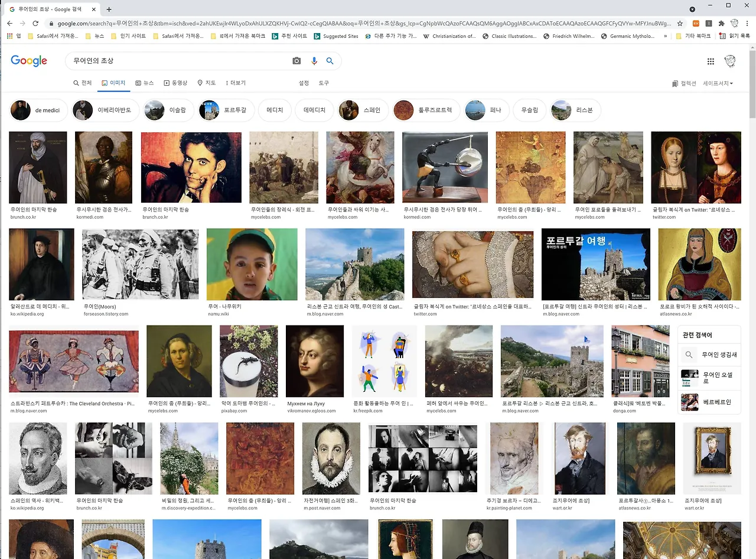Switch to the 동영상 tab

[175, 83]
